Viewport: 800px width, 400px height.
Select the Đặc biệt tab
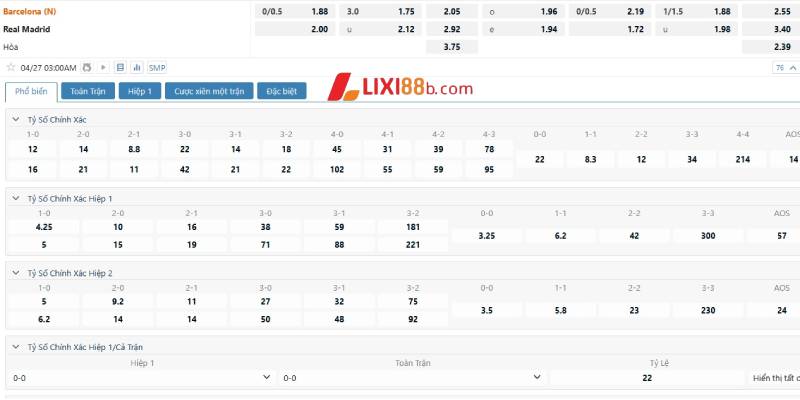pos(283,91)
